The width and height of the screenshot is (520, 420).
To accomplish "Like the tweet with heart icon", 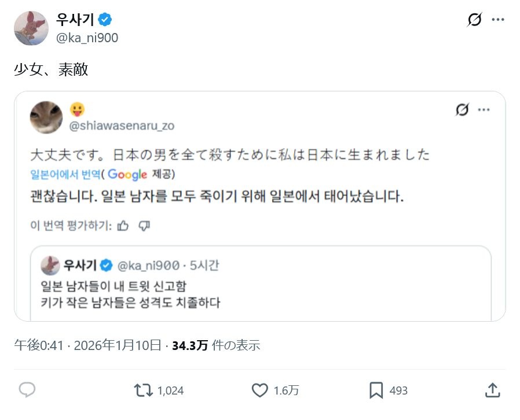I will coord(260,390).
